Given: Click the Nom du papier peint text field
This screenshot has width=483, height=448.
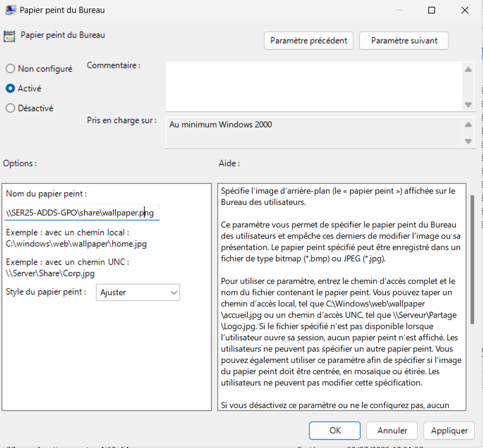Looking at the screenshot, I should pyautogui.click(x=82, y=213).
